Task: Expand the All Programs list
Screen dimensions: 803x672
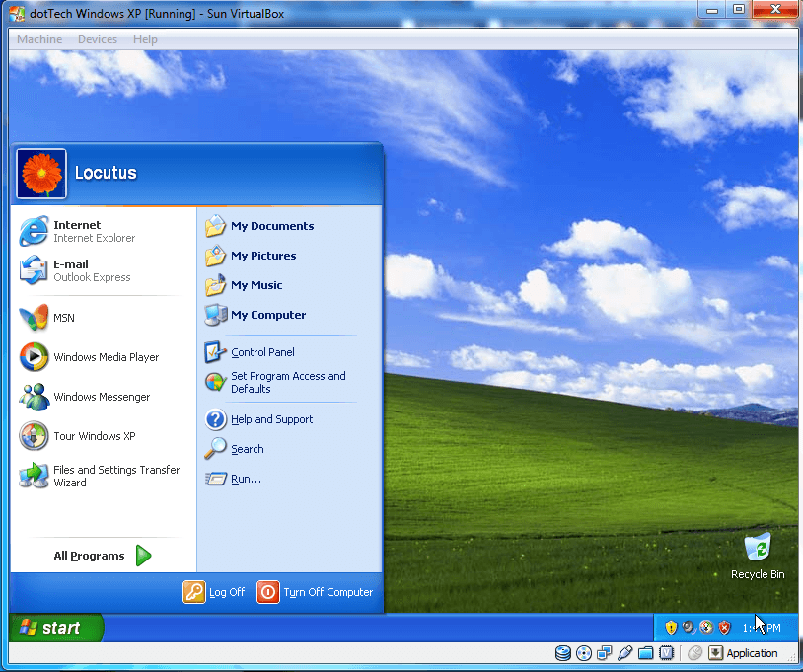Action: pos(102,556)
